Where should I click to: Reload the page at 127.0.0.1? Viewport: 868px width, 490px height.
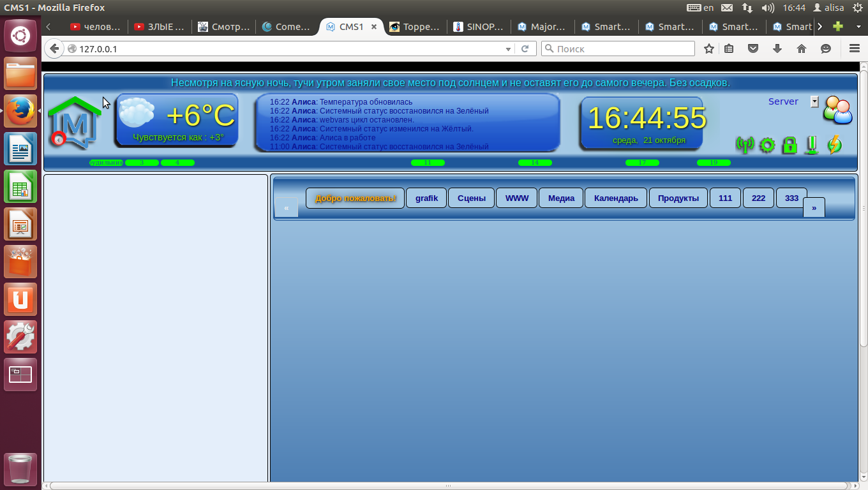[x=525, y=48]
